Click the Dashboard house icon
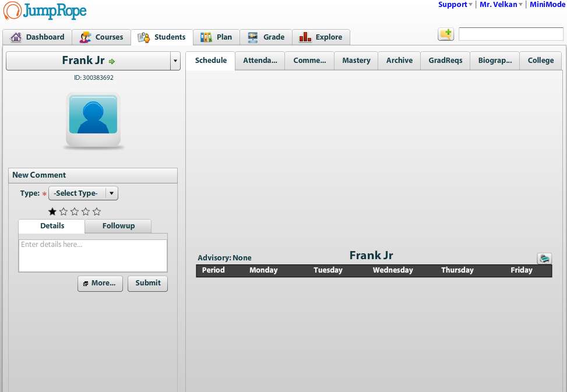This screenshot has width=567, height=392. tap(16, 37)
